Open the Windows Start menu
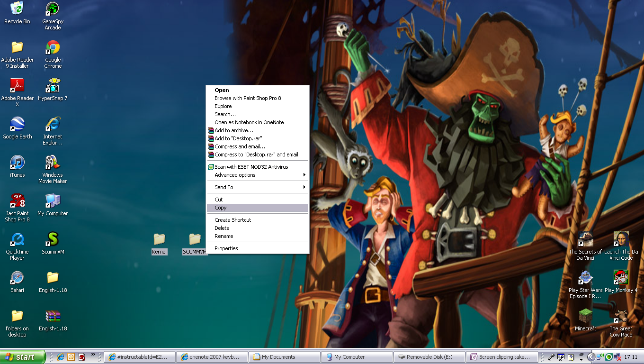Viewport: 644px width, 364px height. (x=23, y=357)
